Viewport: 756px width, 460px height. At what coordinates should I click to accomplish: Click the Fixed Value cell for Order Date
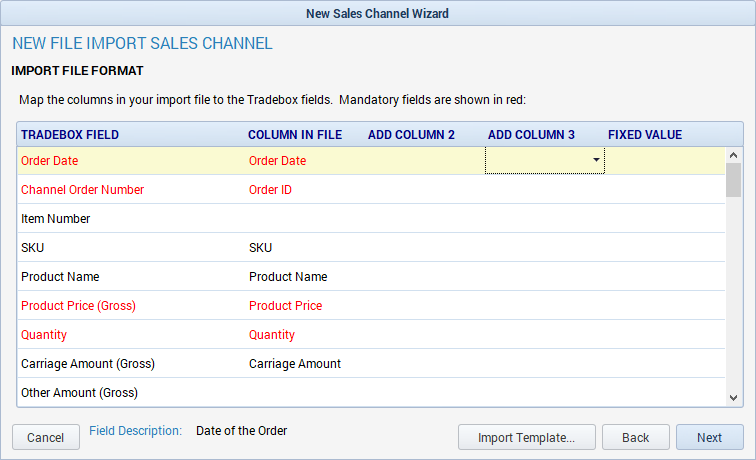pyautogui.click(x=664, y=161)
